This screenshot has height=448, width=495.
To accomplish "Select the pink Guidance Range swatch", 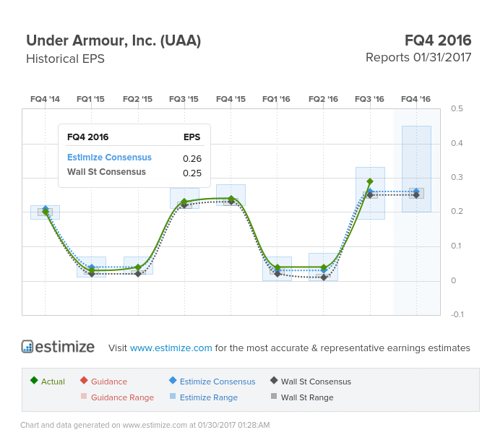I will click(x=84, y=396).
